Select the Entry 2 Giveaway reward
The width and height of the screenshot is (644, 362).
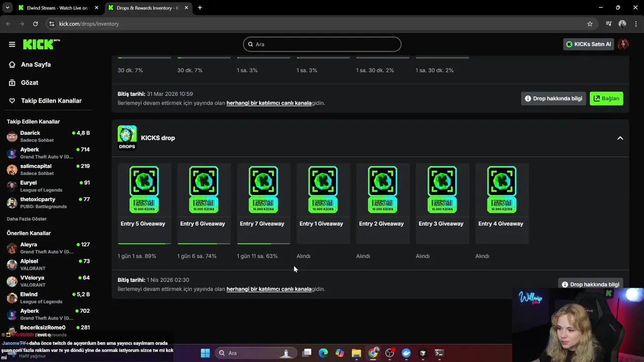coord(382,204)
